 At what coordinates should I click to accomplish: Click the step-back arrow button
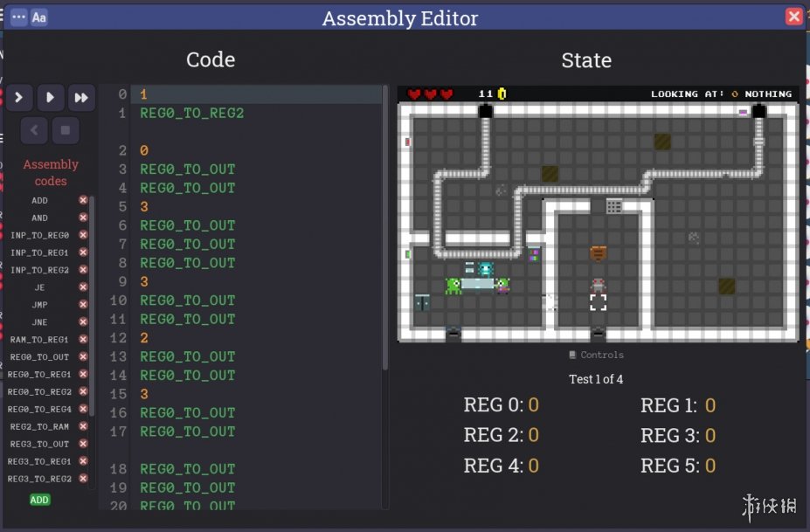tap(34, 131)
